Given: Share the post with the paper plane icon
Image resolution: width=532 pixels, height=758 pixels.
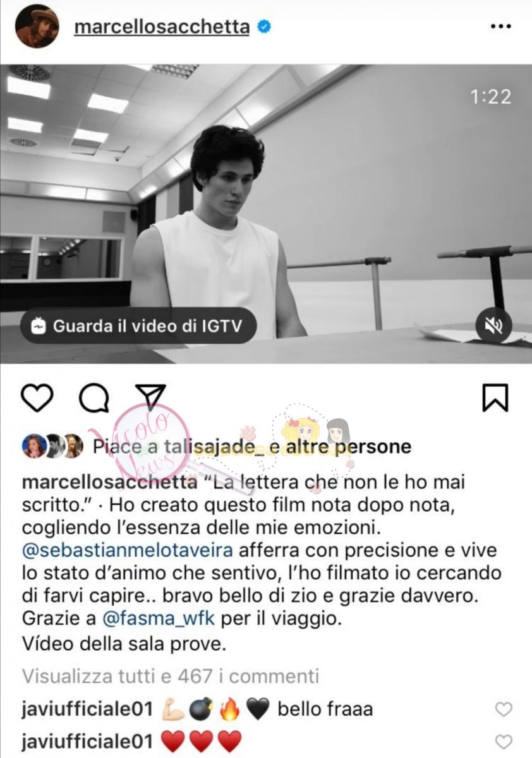Looking at the screenshot, I should coord(151,397).
